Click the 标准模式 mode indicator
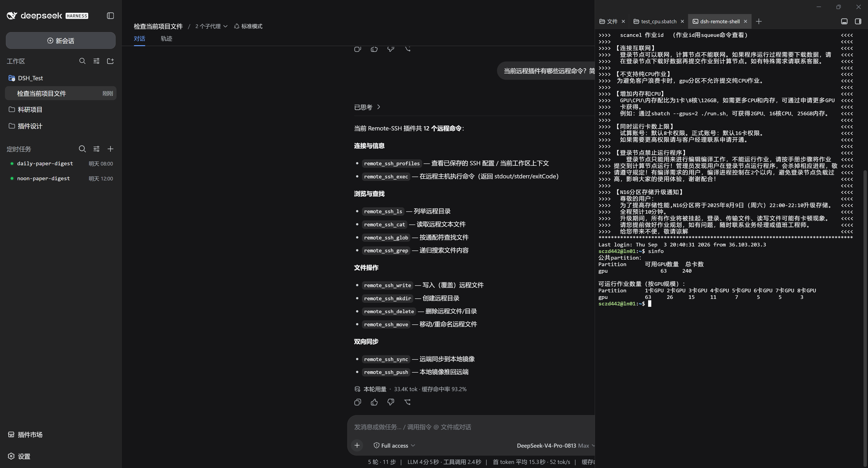Image resolution: width=868 pixels, height=468 pixels. 248,26
